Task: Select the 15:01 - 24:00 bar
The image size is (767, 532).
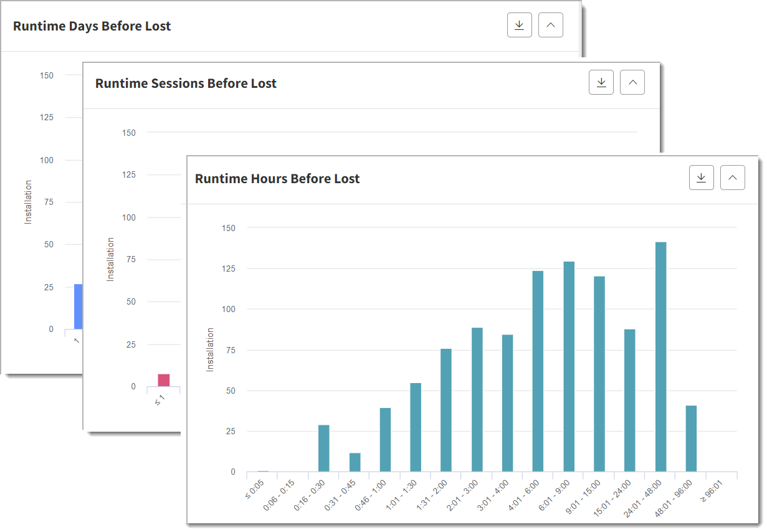Action: point(630,401)
